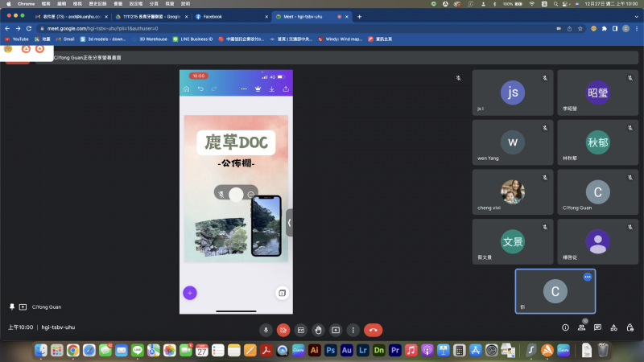
Task: Click the Canva download icon
Action: 272,89
